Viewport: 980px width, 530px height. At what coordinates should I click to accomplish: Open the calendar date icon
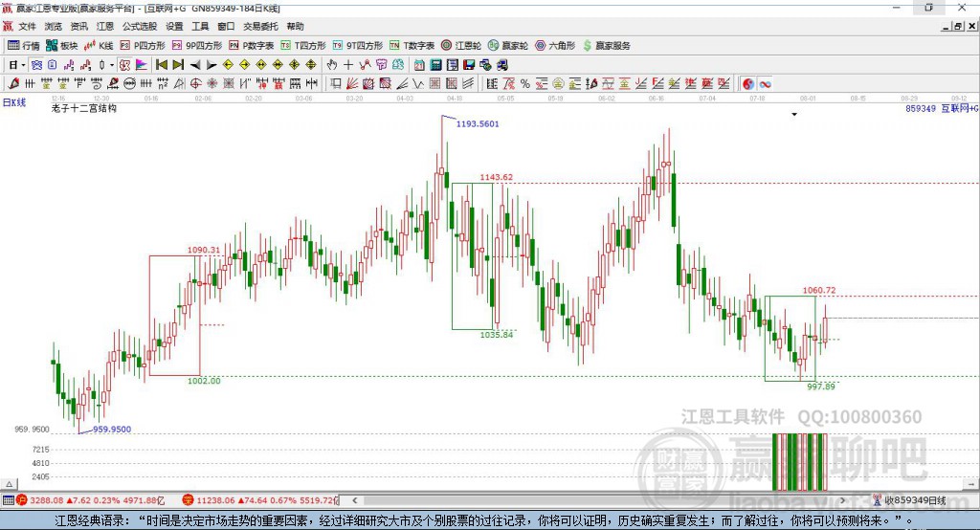419,65
